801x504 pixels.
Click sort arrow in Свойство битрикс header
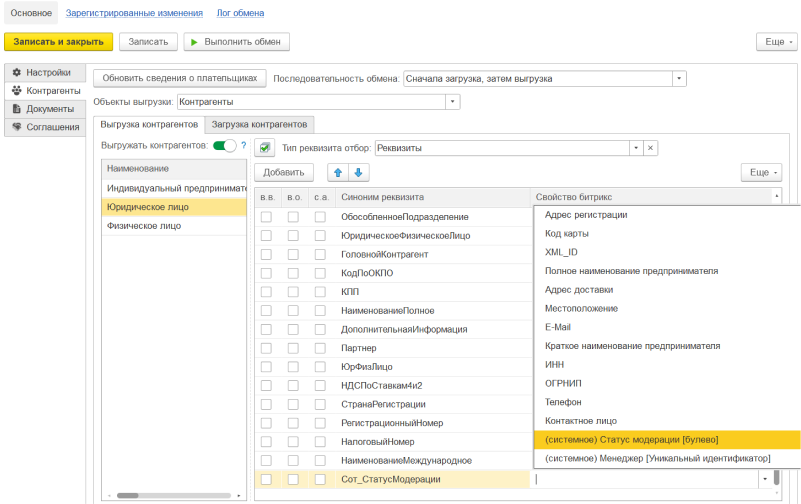coord(776,197)
